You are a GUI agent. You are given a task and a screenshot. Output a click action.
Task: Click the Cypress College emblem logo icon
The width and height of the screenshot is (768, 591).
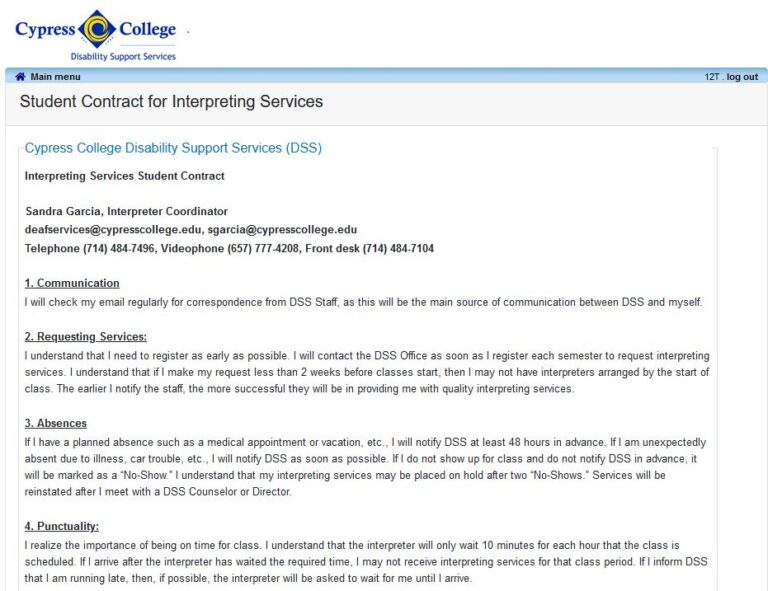click(x=96, y=29)
